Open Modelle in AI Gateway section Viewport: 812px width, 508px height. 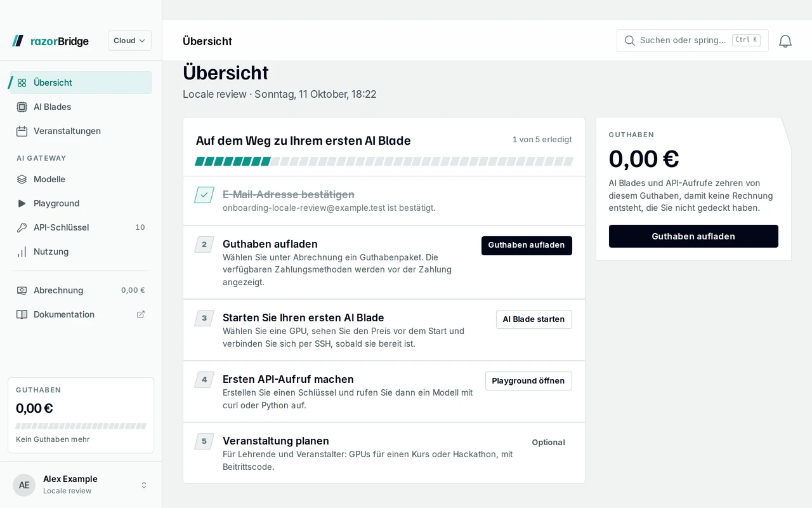(81, 179)
